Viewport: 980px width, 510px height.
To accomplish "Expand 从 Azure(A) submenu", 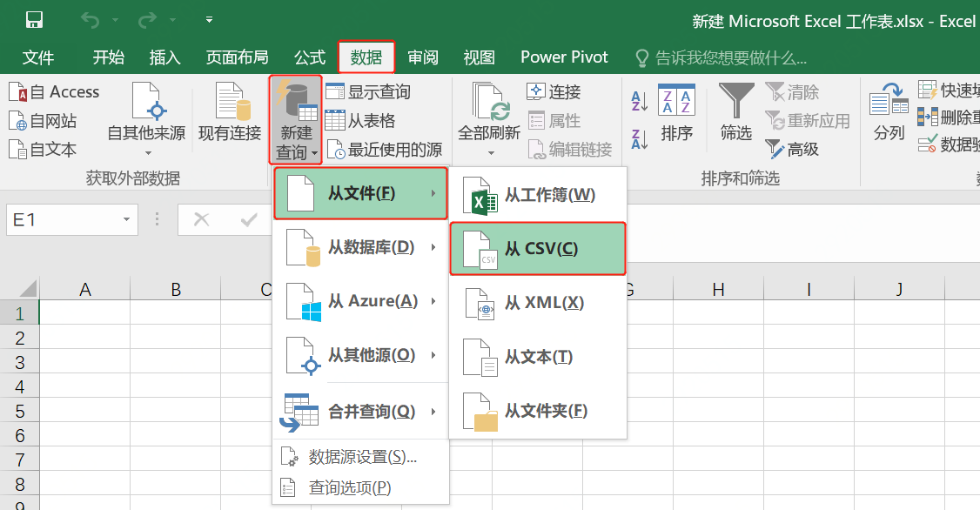I will [360, 301].
